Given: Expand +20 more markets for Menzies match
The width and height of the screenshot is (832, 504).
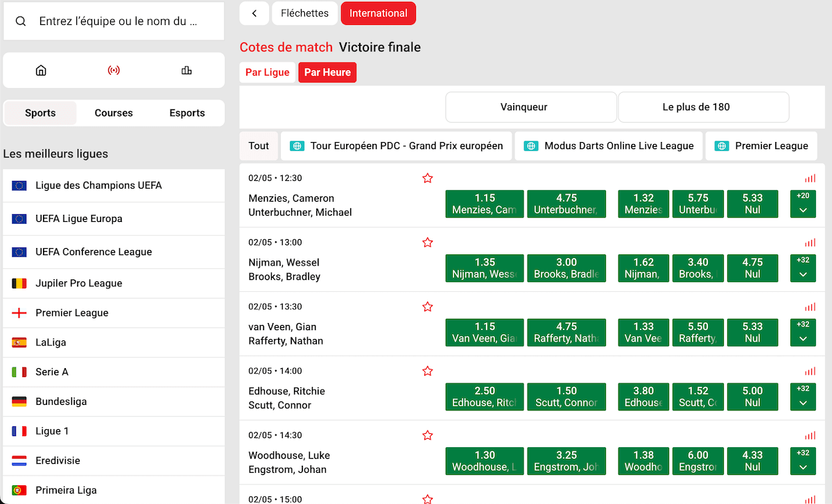Looking at the screenshot, I should 803,204.
